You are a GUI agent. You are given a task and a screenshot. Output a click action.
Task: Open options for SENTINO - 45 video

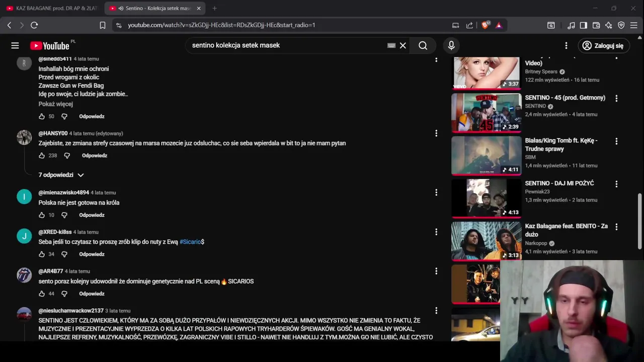tap(616, 99)
